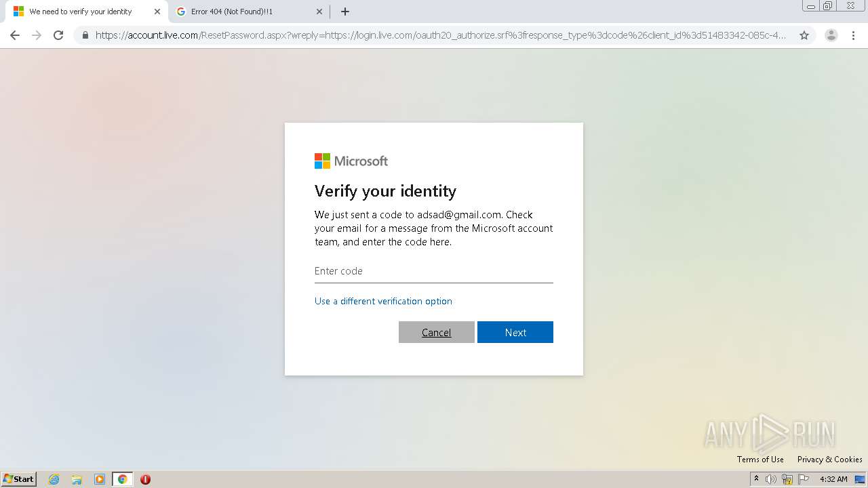This screenshot has height=488, width=868.
Task: Click the Cancel button
Action: tap(437, 332)
